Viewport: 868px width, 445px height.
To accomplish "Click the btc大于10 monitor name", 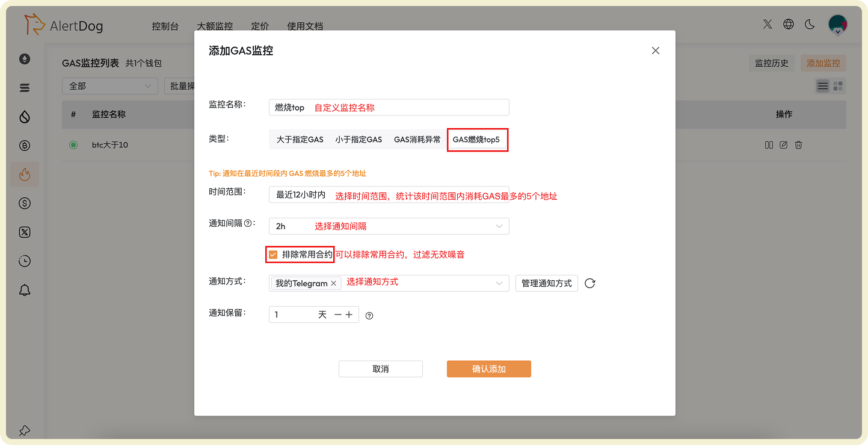I will point(109,145).
